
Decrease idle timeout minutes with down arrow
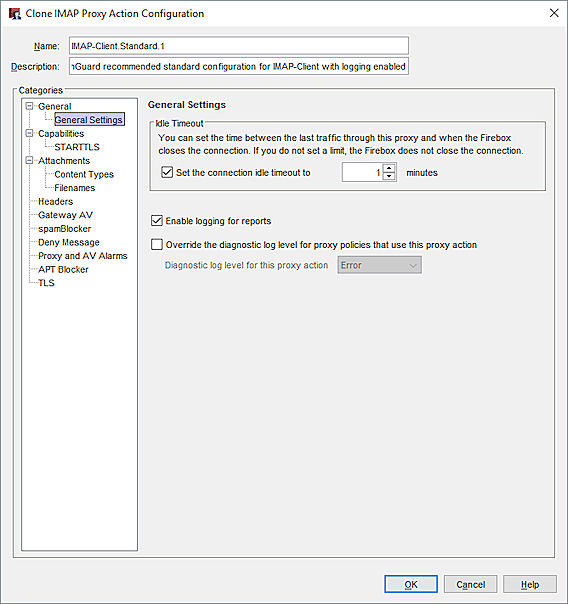click(389, 176)
